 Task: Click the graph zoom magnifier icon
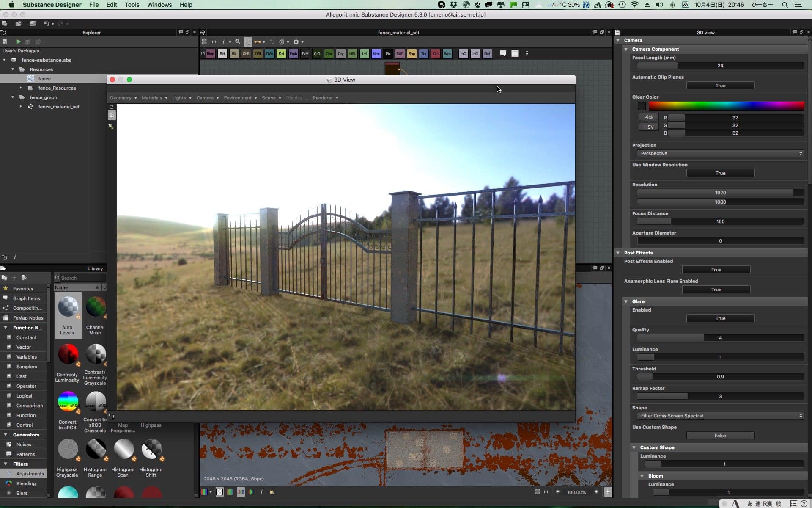coord(238,42)
